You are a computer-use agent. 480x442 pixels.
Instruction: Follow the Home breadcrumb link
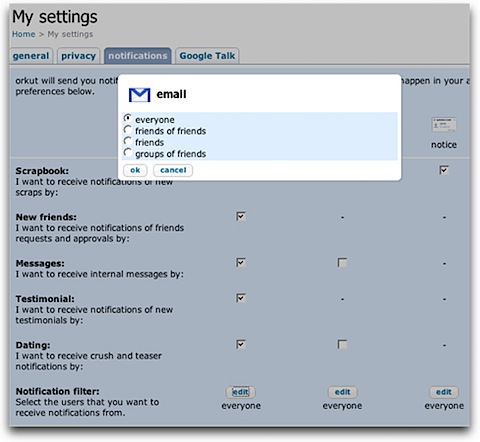coord(23,34)
